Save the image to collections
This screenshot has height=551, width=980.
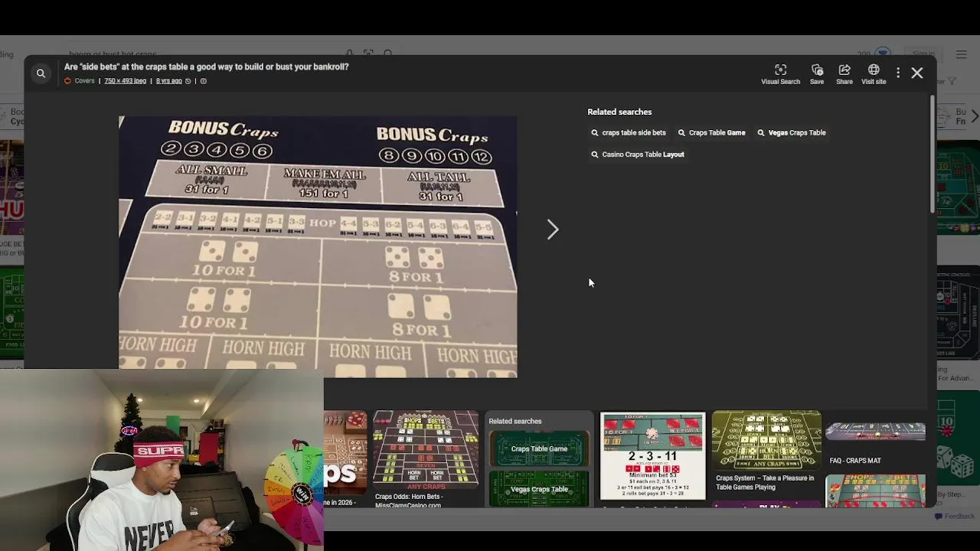click(x=817, y=74)
